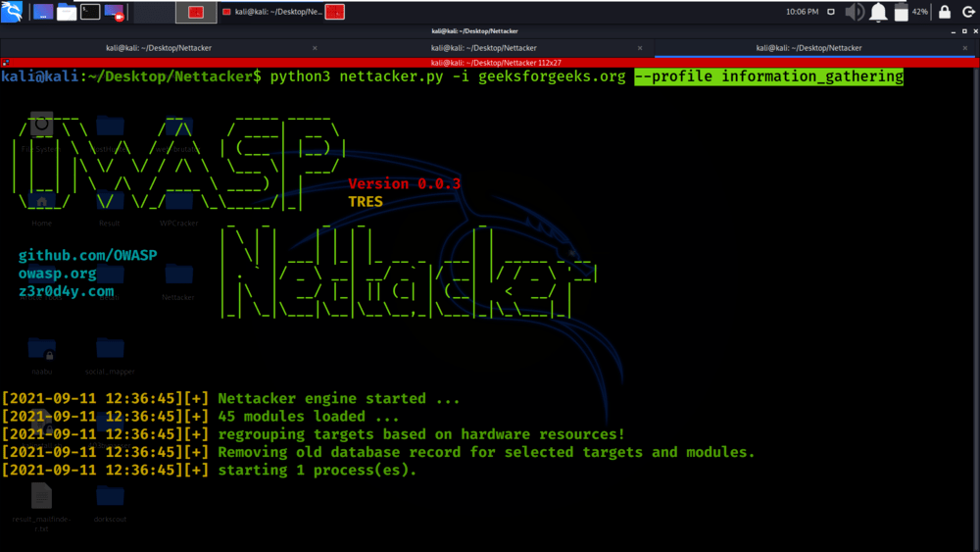Click 'regrouping targets based on hardware resources!' line
This screenshot has height=552, width=980.
pos(421,434)
